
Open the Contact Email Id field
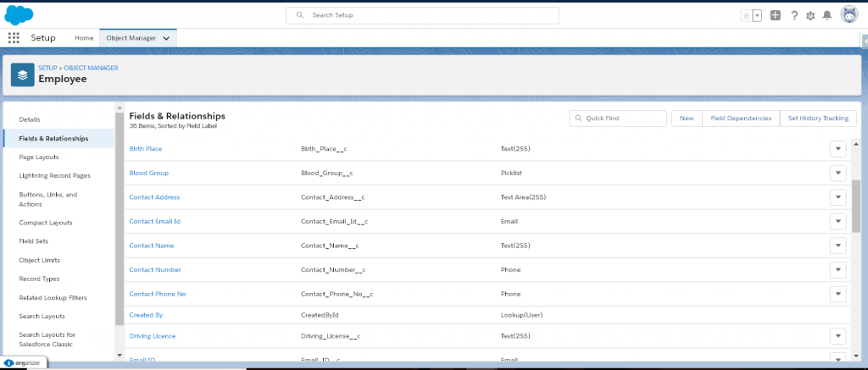(x=155, y=221)
